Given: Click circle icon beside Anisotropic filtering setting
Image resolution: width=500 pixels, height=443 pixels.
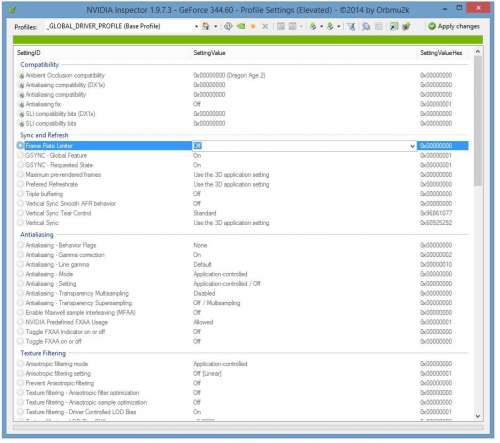Looking at the screenshot, I should 21,373.
